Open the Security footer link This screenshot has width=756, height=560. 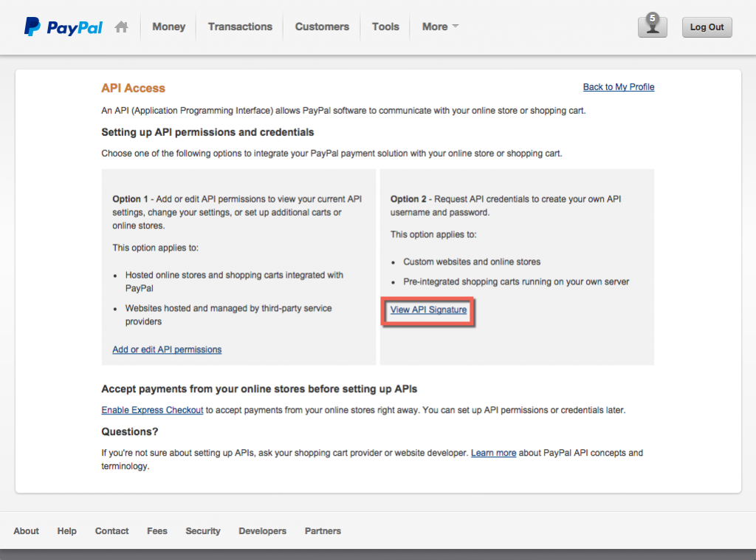click(202, 531)
